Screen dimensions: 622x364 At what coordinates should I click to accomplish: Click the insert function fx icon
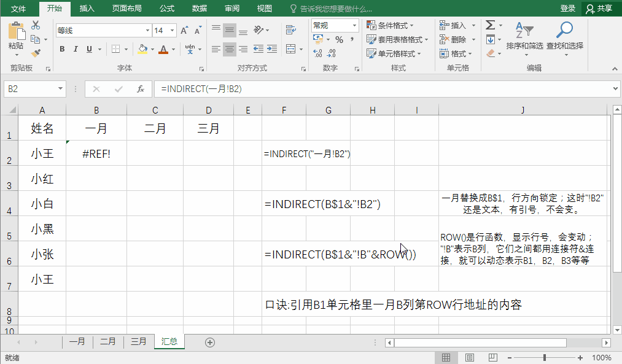tap(141, 89)
